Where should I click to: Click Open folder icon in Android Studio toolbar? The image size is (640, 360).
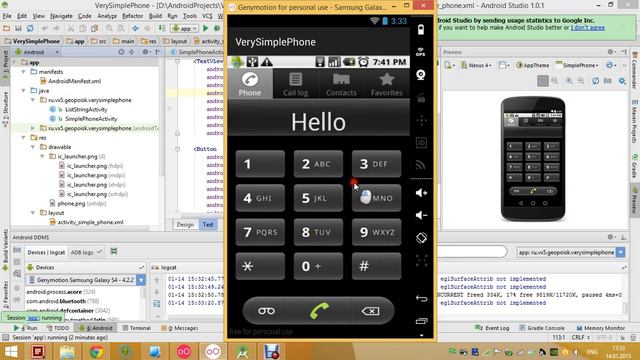(7, 28)
